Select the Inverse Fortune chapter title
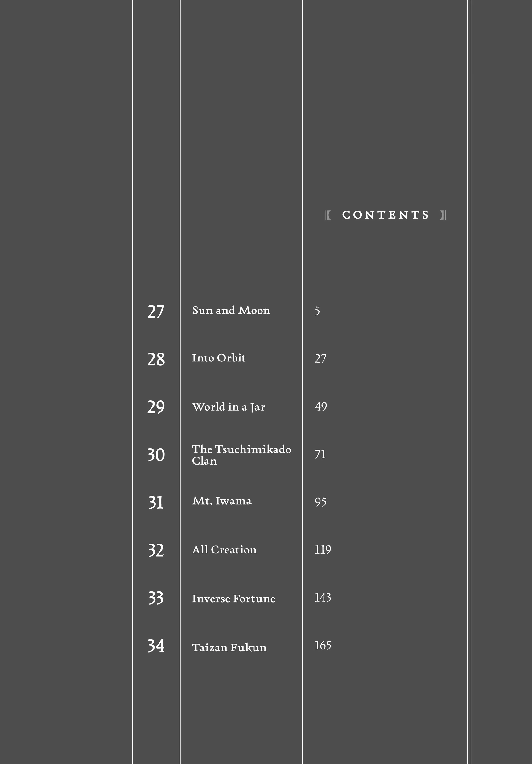This screenshot has width=532, height=764. coord(233,599)
